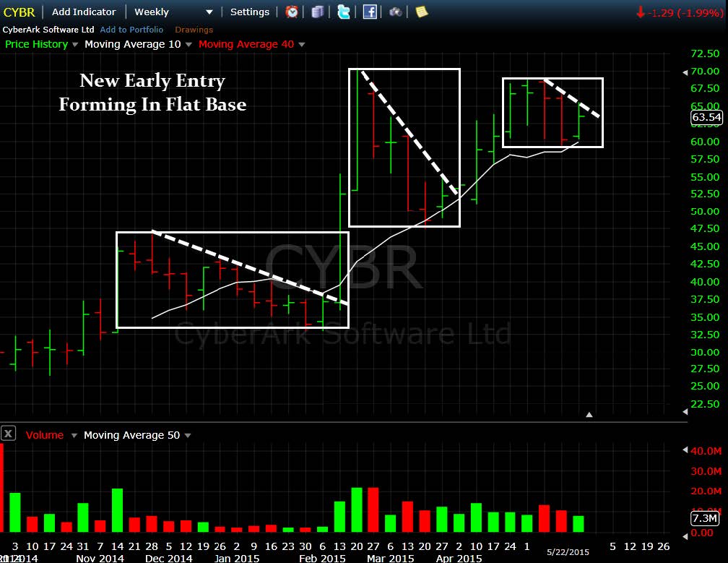
Task: Open the Weekly timeframe dropdown
Action: [x=173, y=12]
